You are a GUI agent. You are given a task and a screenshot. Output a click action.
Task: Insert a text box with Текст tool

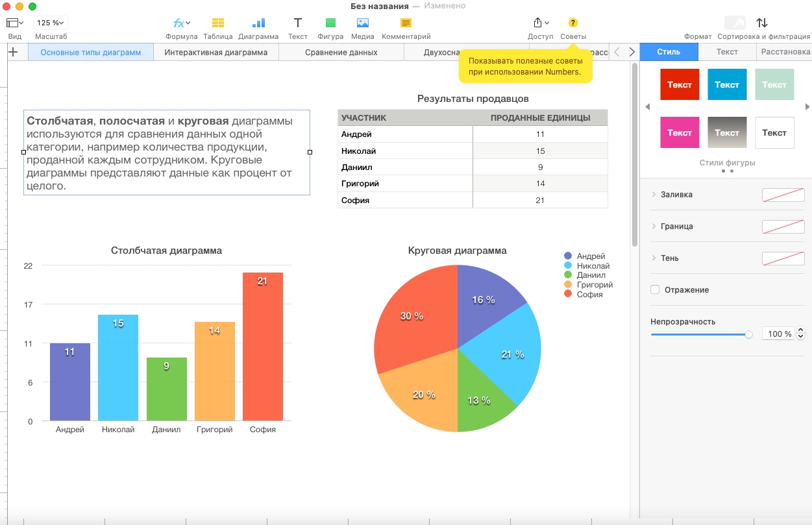click(297, 23)
